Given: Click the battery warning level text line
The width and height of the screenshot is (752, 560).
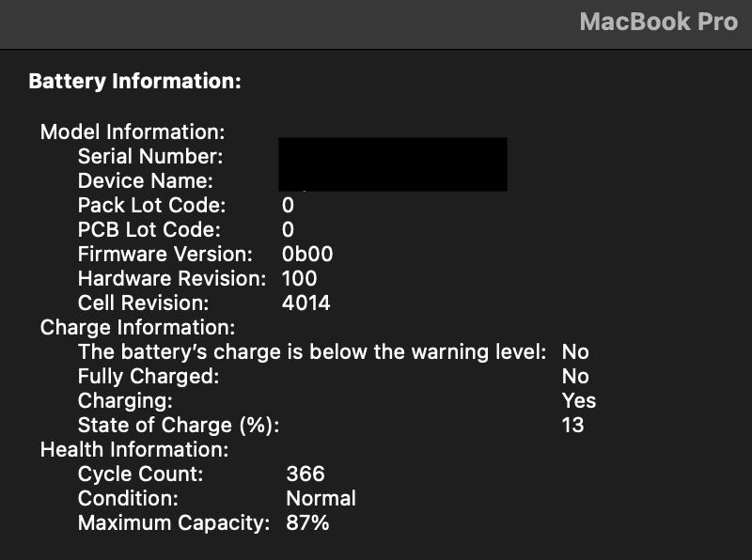Looking at the screenshot, I should point(311,351).
